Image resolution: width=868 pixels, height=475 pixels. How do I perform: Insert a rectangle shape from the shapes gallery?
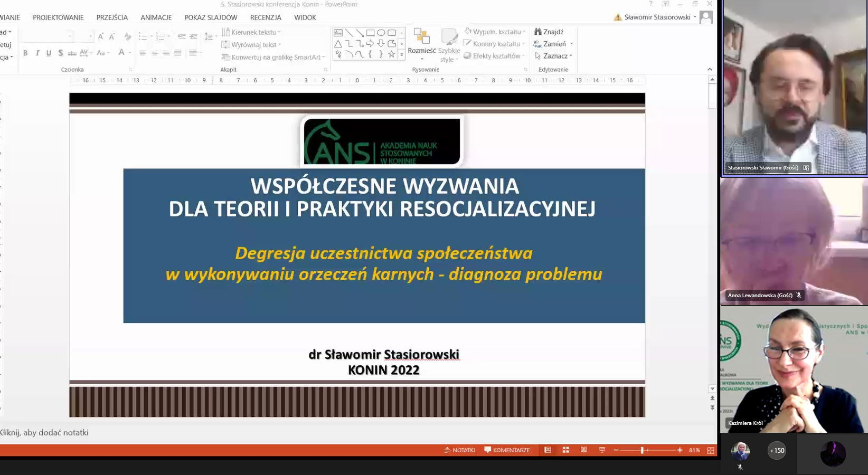click(x=370, y=32)
